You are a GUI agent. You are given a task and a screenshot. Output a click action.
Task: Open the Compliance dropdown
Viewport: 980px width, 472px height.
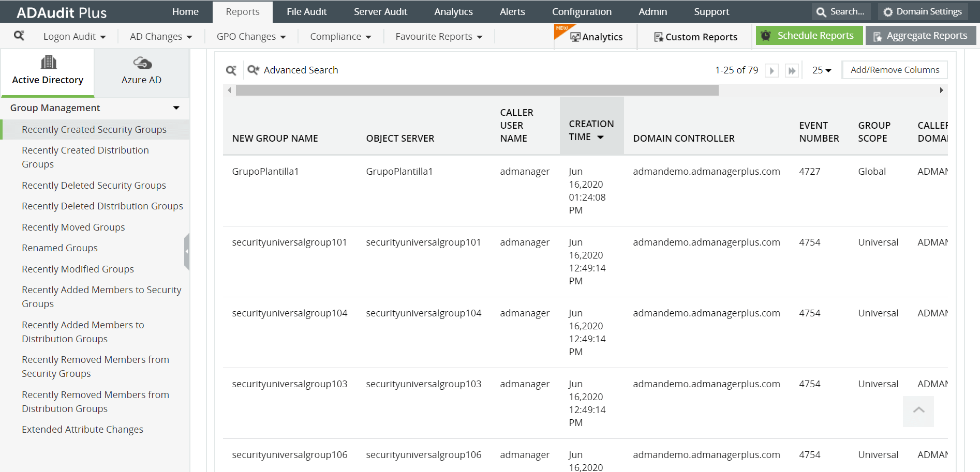click(x=340, y=37)
